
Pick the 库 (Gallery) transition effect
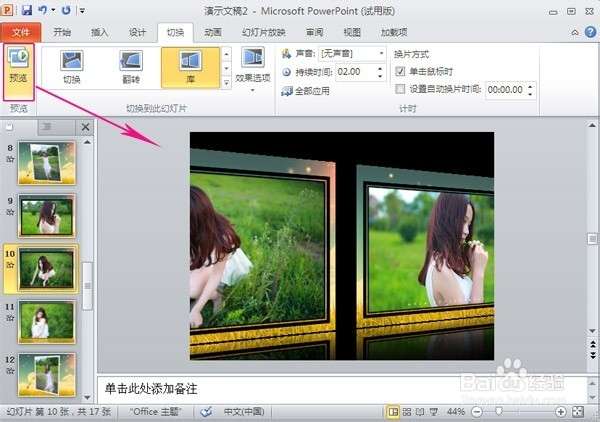tap(189, 67)
